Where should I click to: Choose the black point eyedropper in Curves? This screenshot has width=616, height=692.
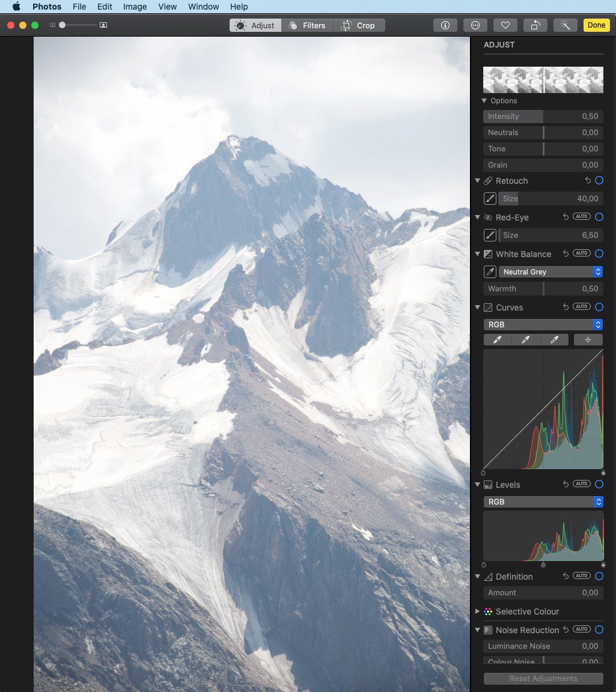(x=497, y=339)
